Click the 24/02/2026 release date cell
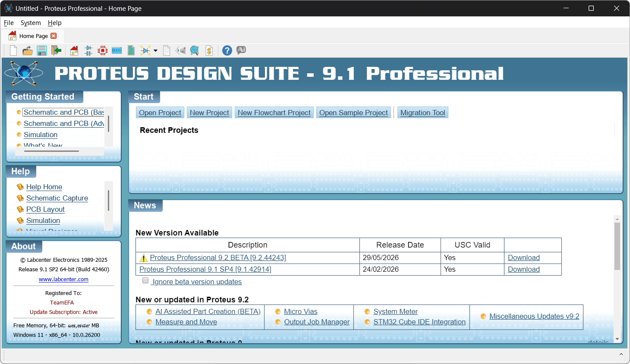 [400, 269]
